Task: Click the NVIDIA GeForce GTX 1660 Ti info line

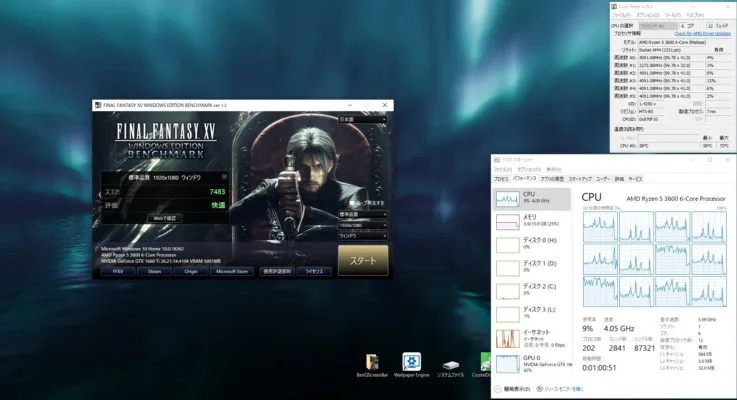Action: [161, 261]
